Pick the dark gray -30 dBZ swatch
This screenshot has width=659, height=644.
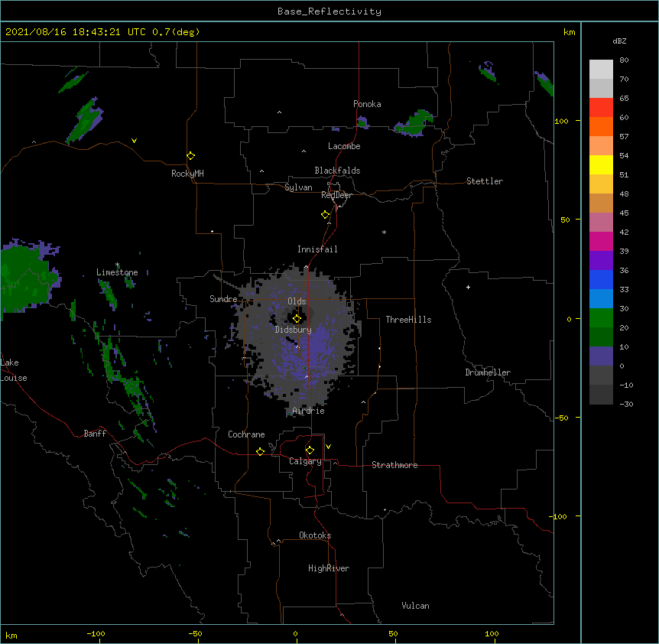tap(601, 395)
